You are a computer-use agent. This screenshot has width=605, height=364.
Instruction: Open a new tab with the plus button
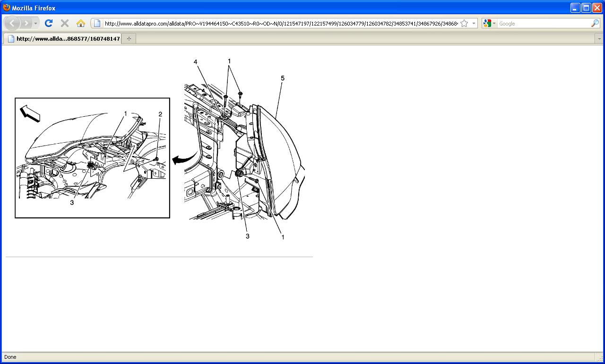point(129,39)
